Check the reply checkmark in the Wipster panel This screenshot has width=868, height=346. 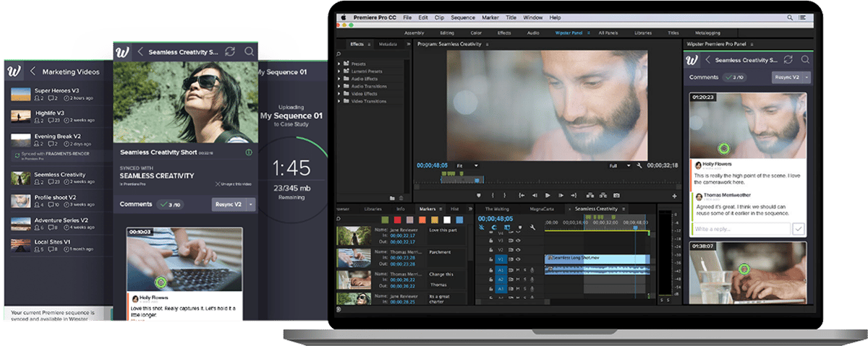click(x=798, y=228)
